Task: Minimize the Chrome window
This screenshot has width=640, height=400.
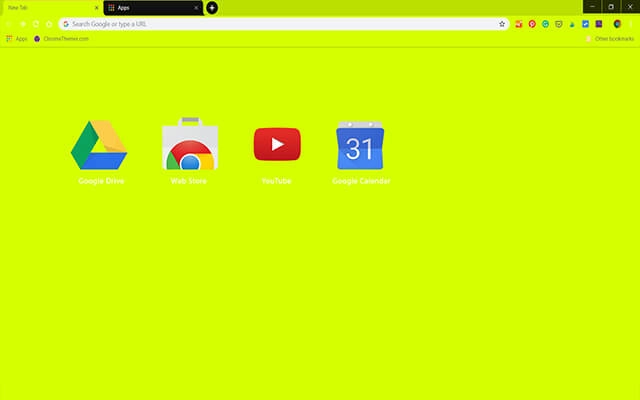Action: pos(592,7)
